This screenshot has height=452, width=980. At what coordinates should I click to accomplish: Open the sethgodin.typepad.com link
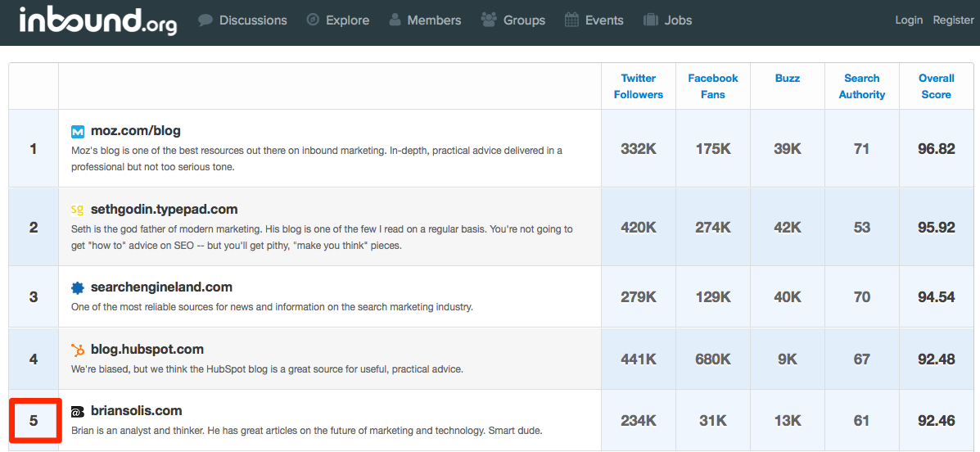[164, 210]
